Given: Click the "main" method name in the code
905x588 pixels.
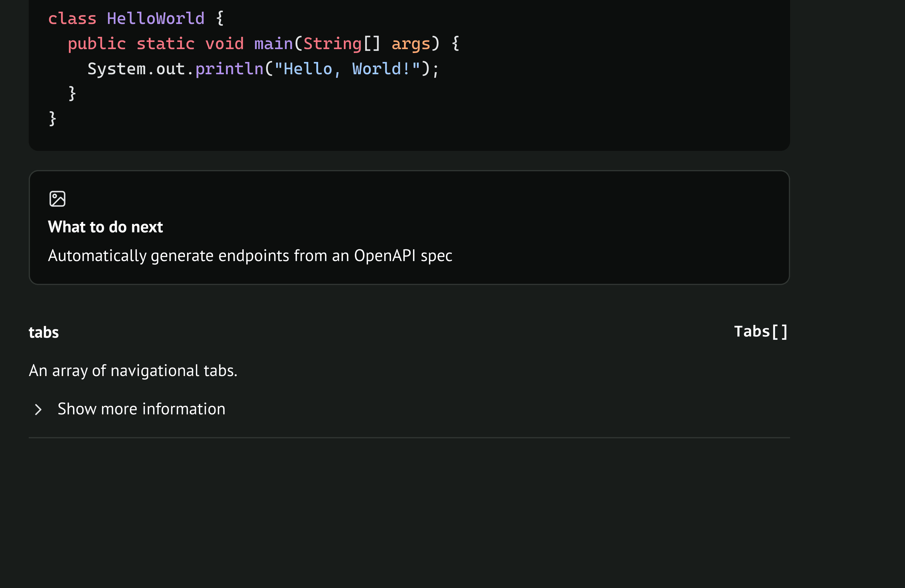Looking at the screenshot, I should click(x=274, y=44).
